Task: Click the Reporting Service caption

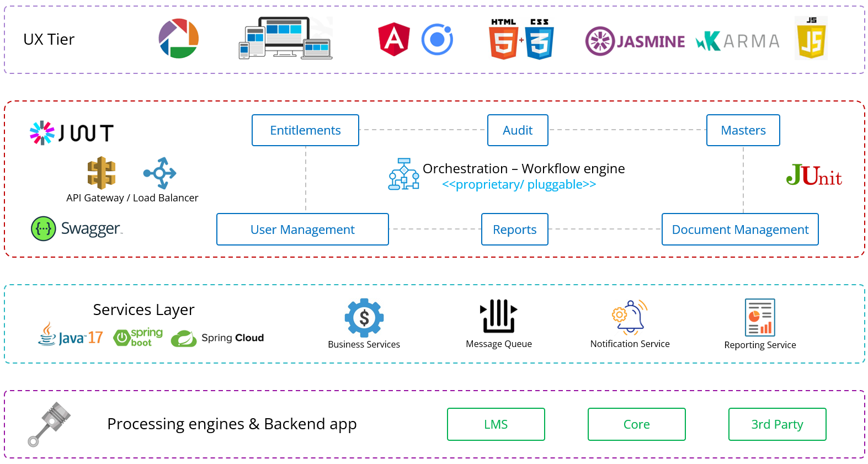Action: [760, 345]
